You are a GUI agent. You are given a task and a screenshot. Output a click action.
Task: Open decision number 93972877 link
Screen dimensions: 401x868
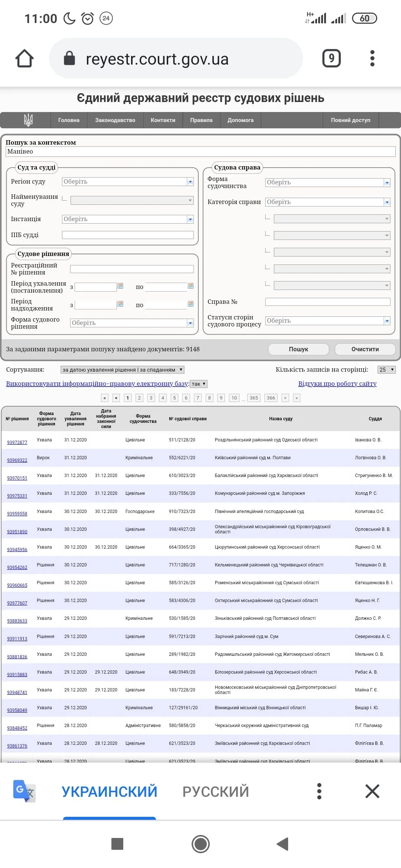click(17, 443)
